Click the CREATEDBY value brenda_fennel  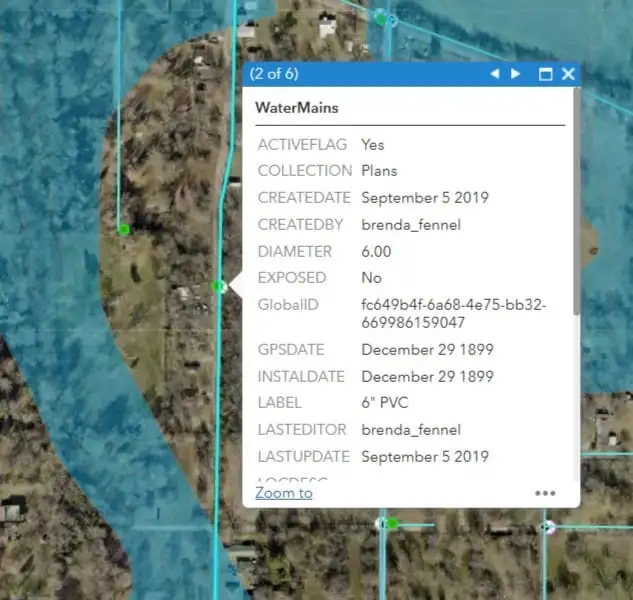pos(410,224)
